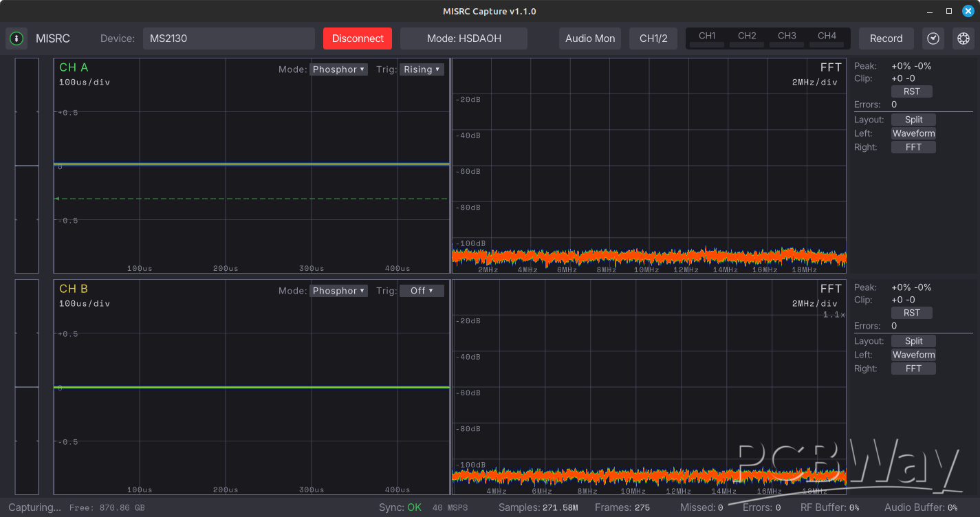Click the Samples: 271.58M counter
Image resolution: width=980 pixels, height=517 pixels.
click(x=538, y=507)
